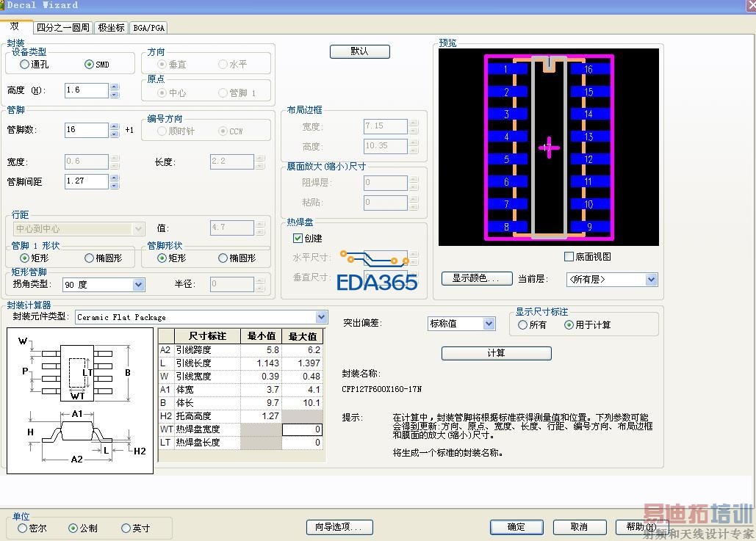
Task: Click the A1 体宽 minimum value 3.7
Action: click(261, 389)
